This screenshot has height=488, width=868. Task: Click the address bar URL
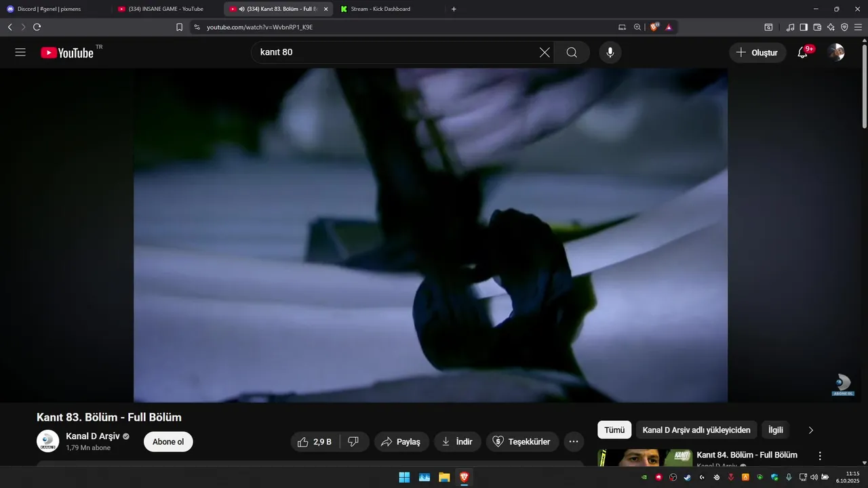click(260, 27)
